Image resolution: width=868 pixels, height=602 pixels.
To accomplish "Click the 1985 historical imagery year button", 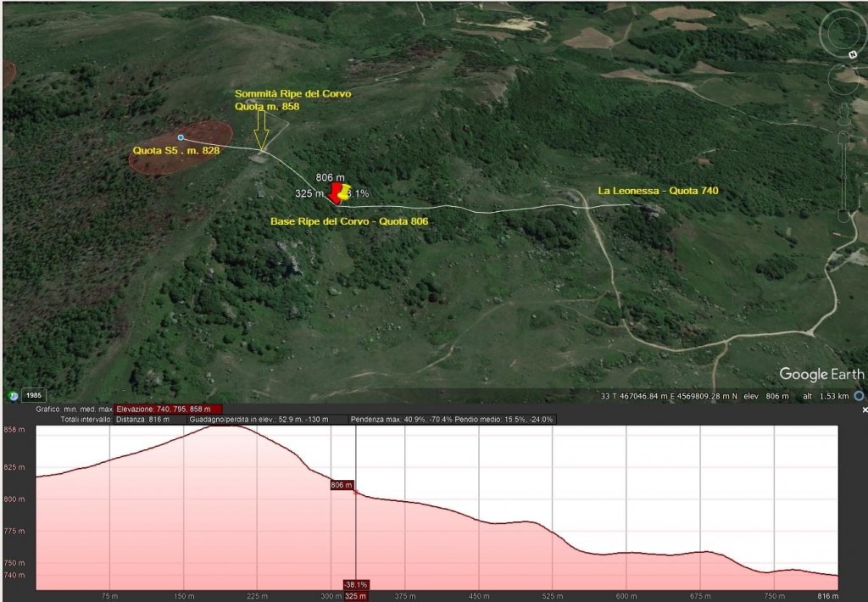I will [x=34, y=395].
